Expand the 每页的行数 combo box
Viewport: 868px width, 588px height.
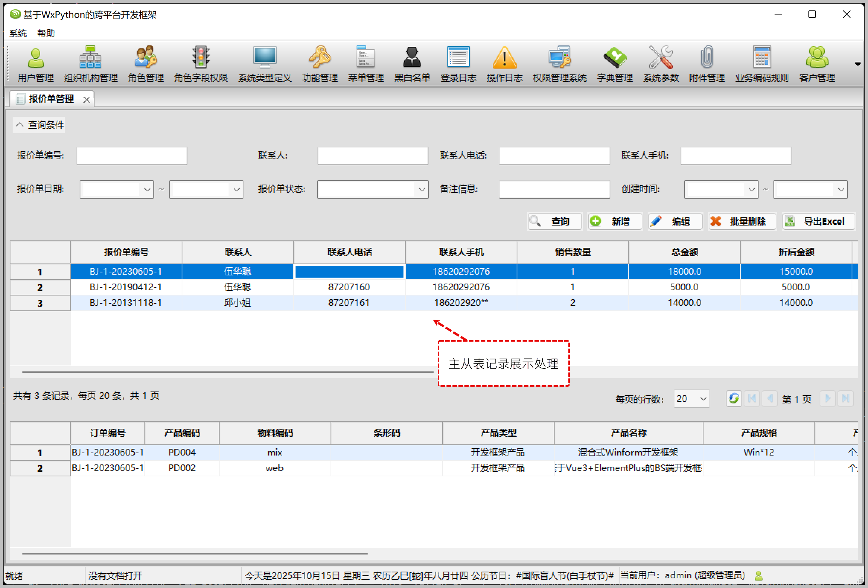[703, 399]
